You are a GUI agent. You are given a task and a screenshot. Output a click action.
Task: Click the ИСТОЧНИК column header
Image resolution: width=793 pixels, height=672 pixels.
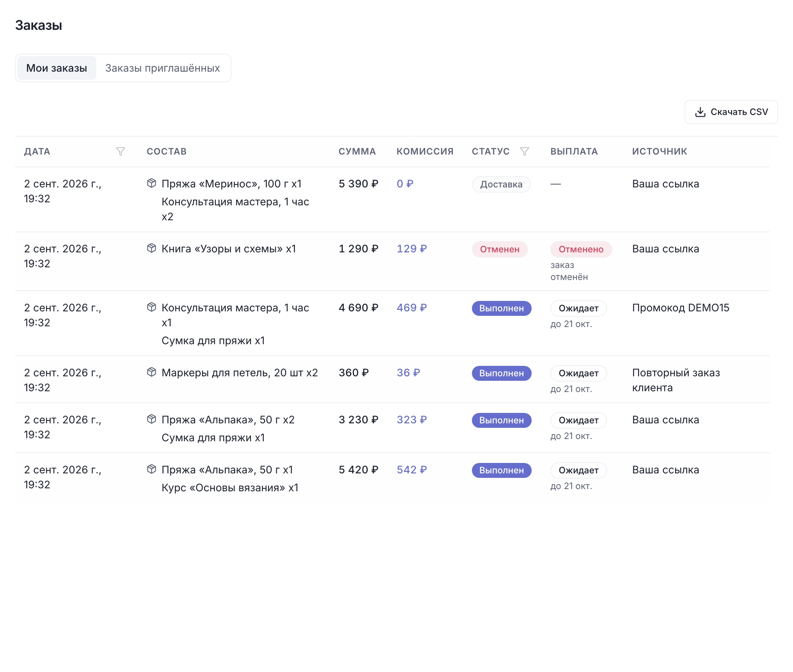[660, 152]
